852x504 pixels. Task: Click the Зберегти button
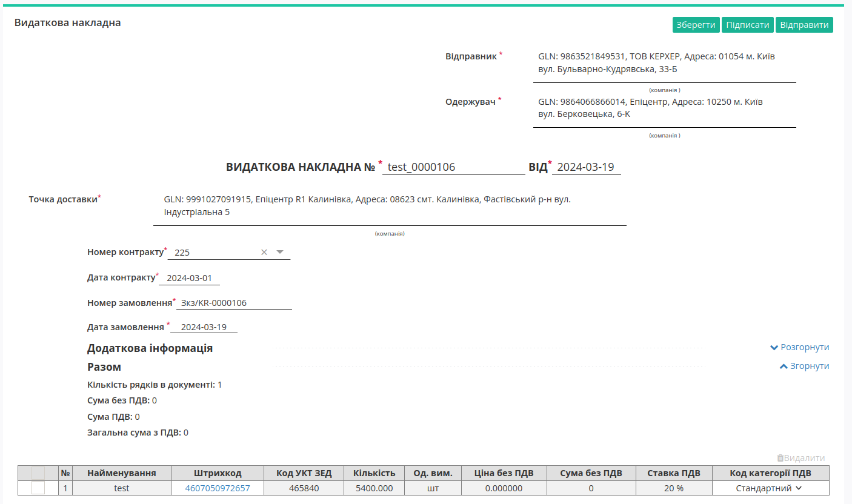[696, 25]
